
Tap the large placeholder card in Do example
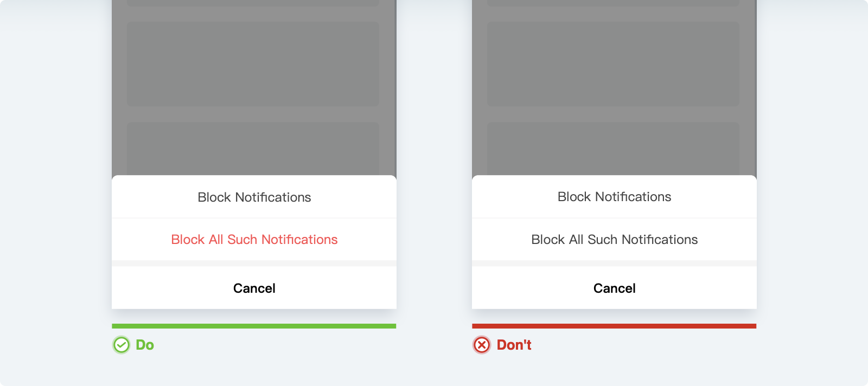point(253,64)
